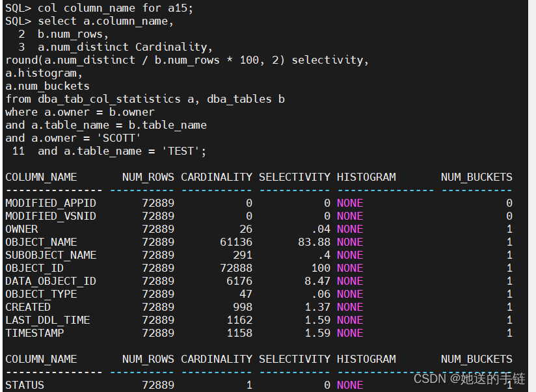Click the COLUMN_NAME column header

(40, 177)
